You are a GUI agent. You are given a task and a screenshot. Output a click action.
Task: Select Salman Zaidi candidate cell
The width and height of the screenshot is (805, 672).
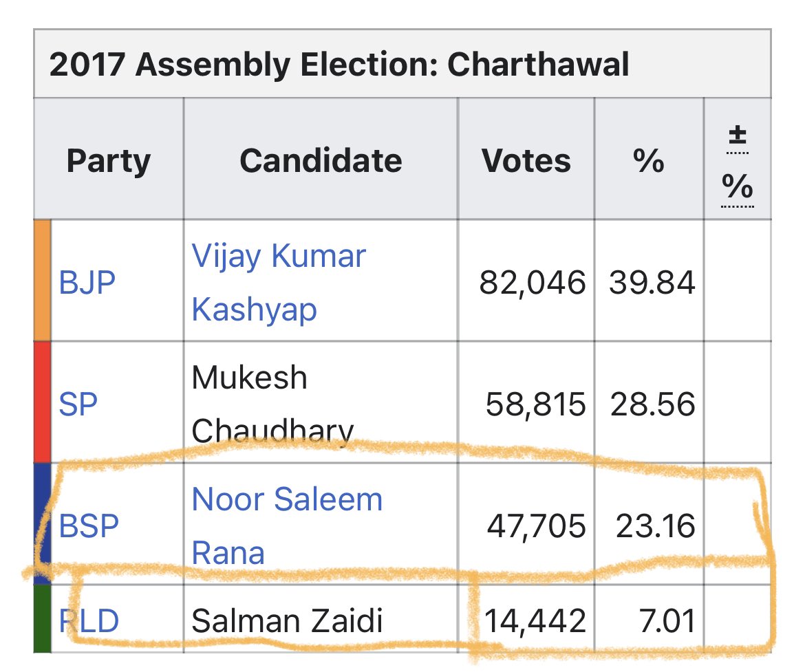tap(321, 619)
